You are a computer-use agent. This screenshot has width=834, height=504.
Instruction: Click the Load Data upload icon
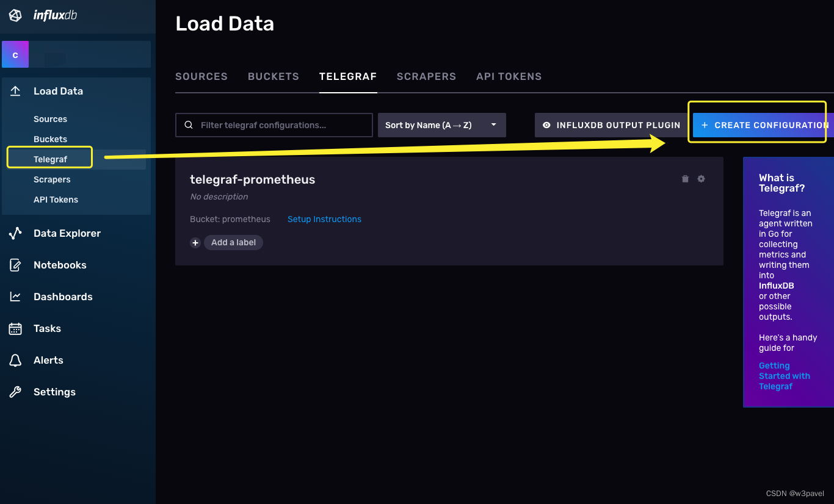[x=15, y=90]
